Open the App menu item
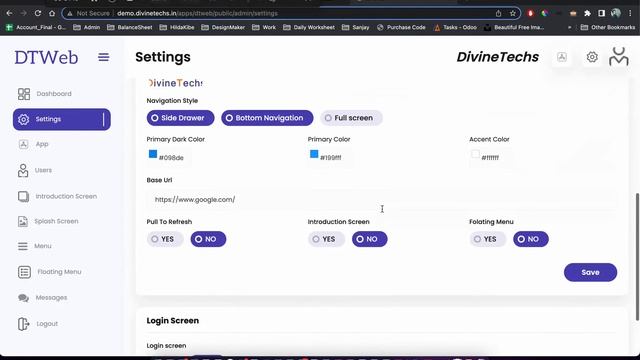This screenshot has width=640, height=360. coord(42,144)
